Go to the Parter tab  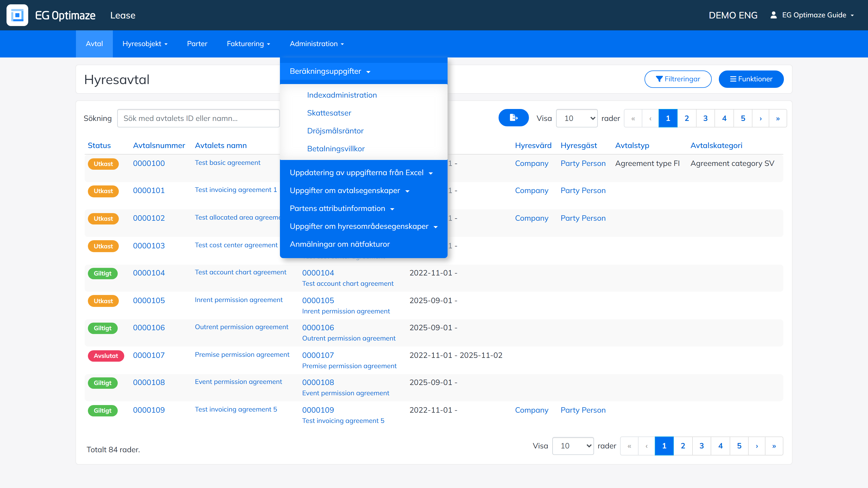click(197, 44)
